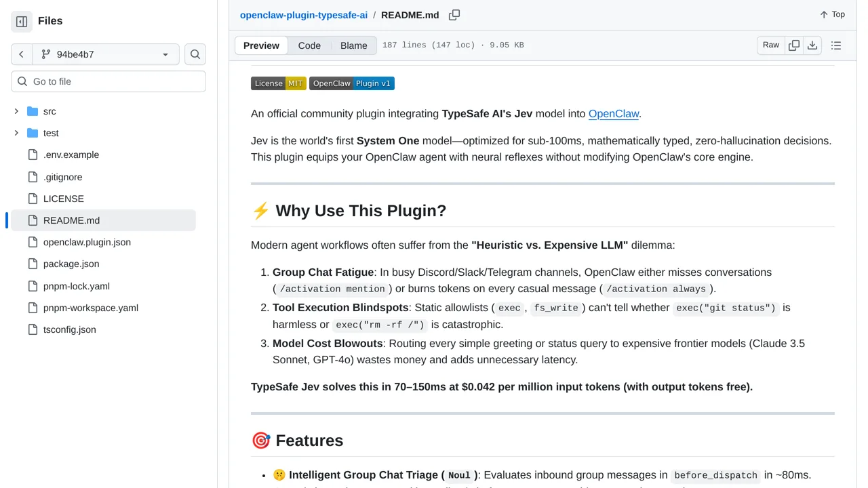Copy raw file contents icon
Screen dimensions: 868x488
[x=794, y=45]
